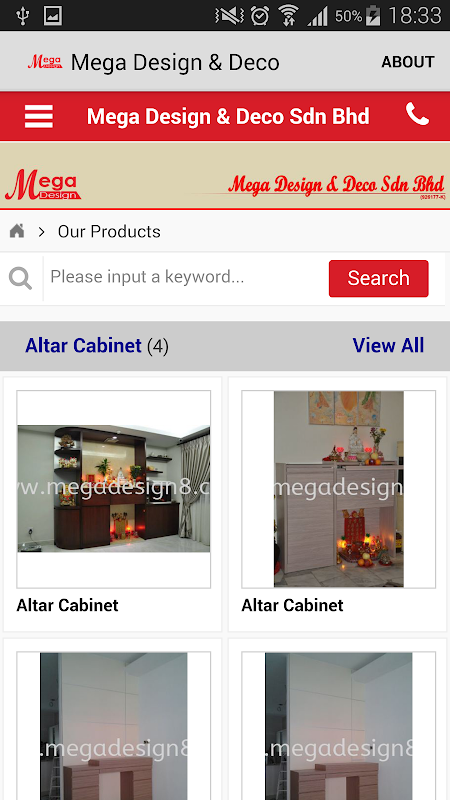Screen dimensions: 450x800
Task: Select Our Products breadcrumb
Action: point(109,231)
